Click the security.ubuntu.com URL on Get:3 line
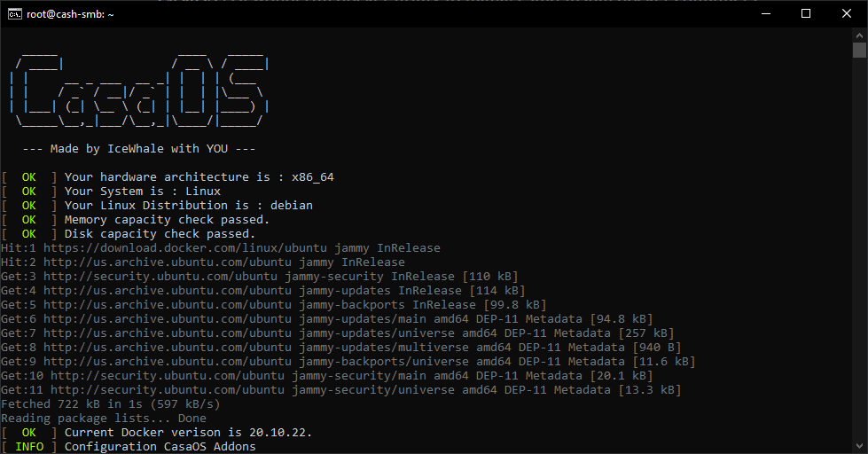This screenshot has height=454, width=868. [x=160, y=277]
